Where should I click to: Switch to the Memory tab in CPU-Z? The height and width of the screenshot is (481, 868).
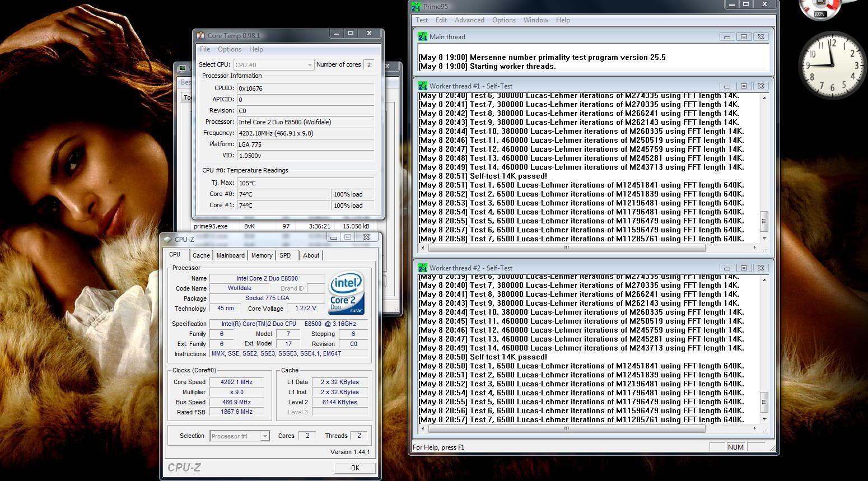point(262,255)
